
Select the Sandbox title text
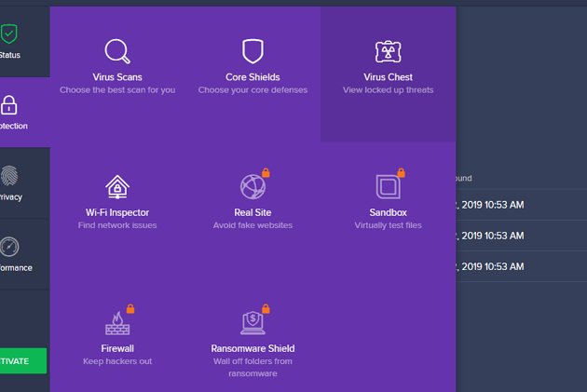pyautogui.click(x=389, y=212)
